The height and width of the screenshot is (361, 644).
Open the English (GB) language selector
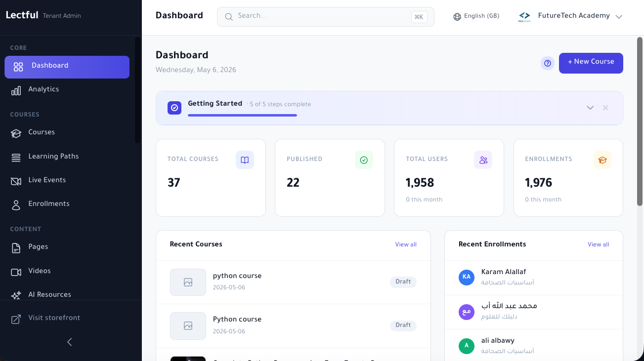pyautogui.click(x=476, y=16)
